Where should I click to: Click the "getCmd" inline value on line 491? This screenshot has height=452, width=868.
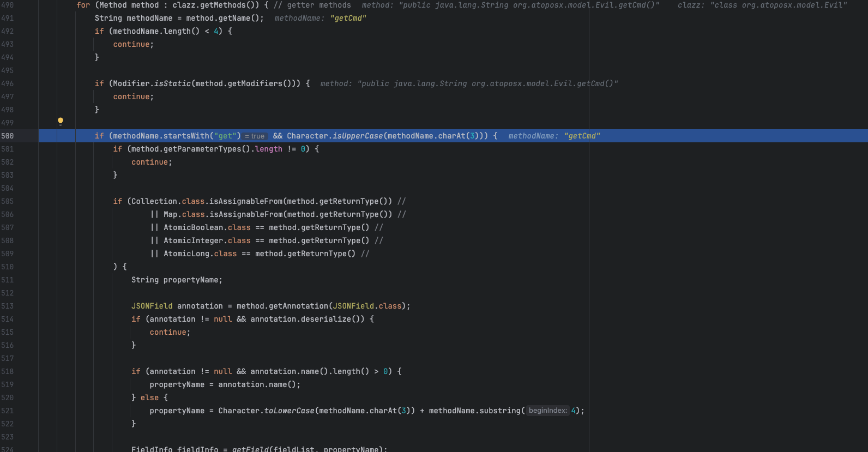pyautogui.click(x=348, y=18)
